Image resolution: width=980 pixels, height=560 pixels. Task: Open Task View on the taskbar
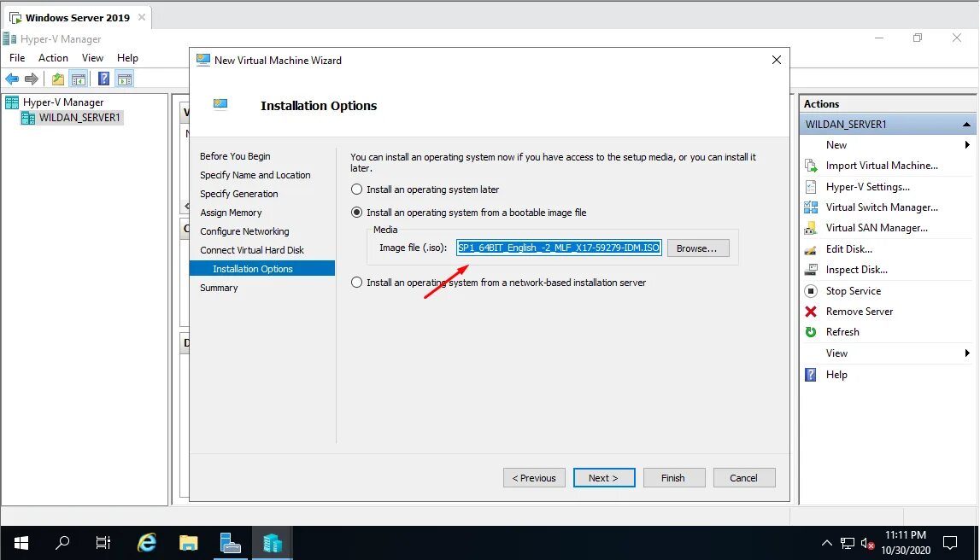[x=103, y=543]
